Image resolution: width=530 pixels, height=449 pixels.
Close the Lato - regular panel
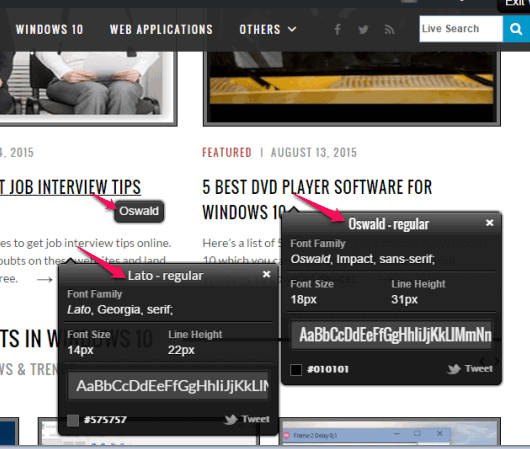coord(266,274)
